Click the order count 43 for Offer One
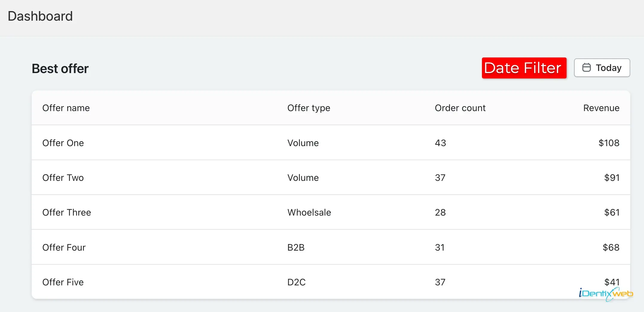The height and width of the screenshot is (312, 644). click(440, 143)
